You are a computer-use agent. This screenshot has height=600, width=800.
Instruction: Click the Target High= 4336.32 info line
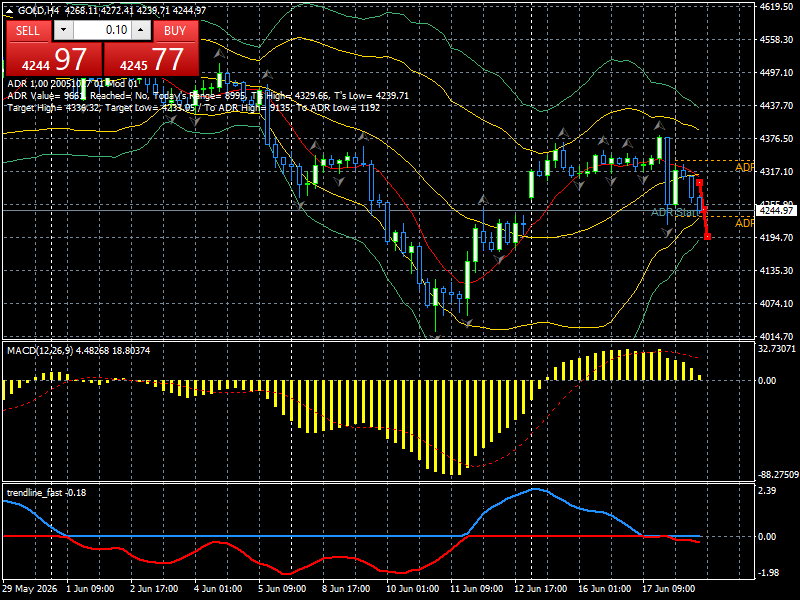point(193,108)
